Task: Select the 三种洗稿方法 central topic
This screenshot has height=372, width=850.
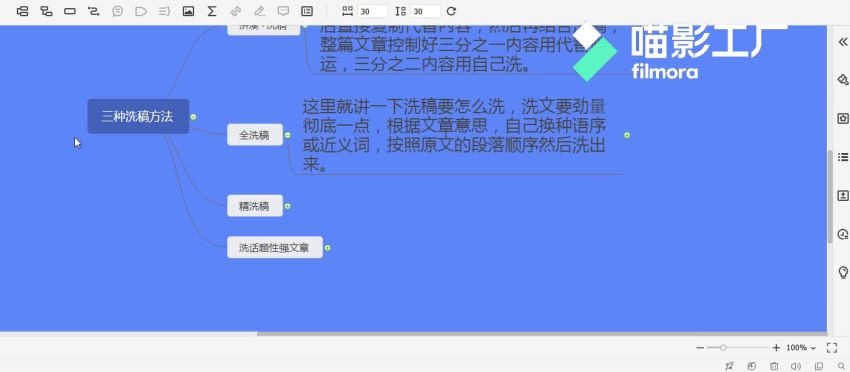Action: point(138,116)
